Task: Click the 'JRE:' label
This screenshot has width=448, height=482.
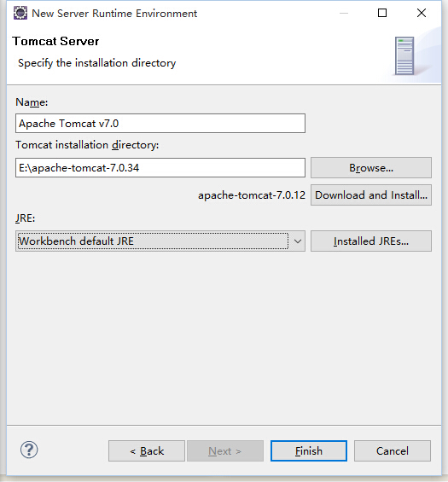Action: 26,218
